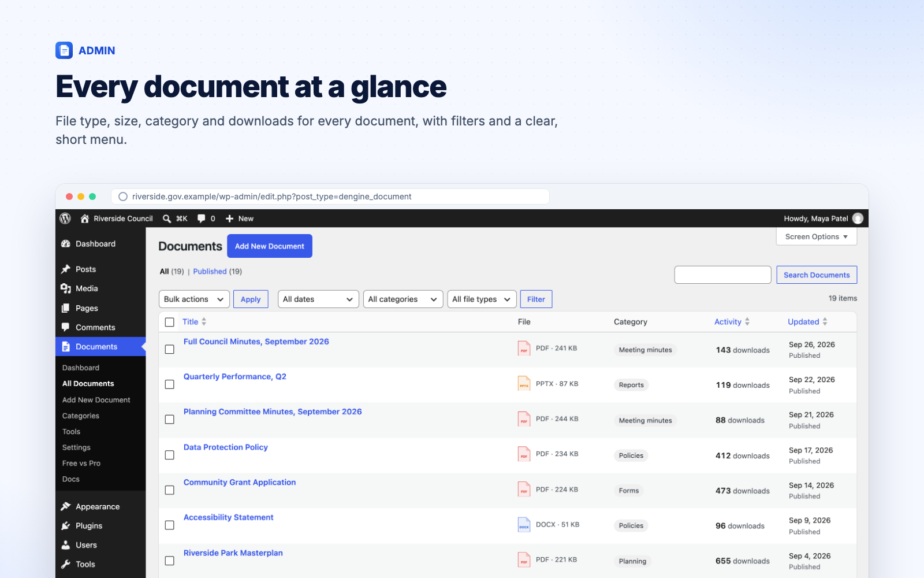This screenshot has height=578, width=924.
Task: Open Settings in Documents submenu
Action: pos(76,447)
